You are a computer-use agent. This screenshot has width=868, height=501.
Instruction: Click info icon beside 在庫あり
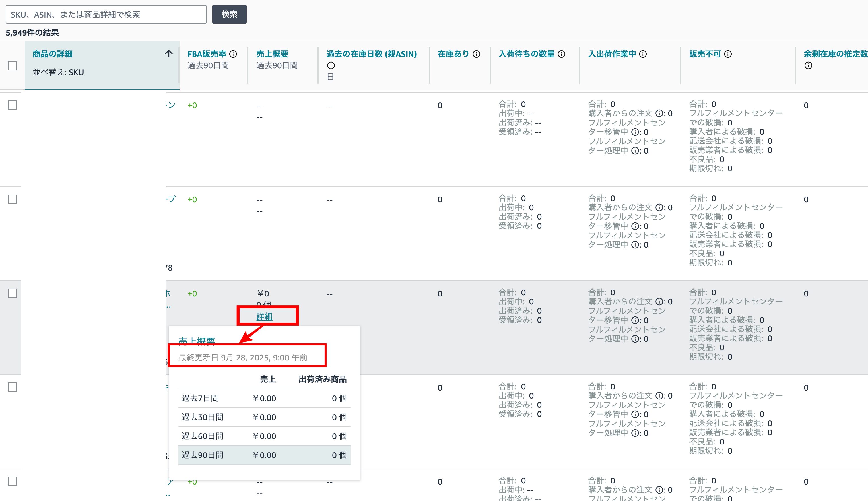477,54
